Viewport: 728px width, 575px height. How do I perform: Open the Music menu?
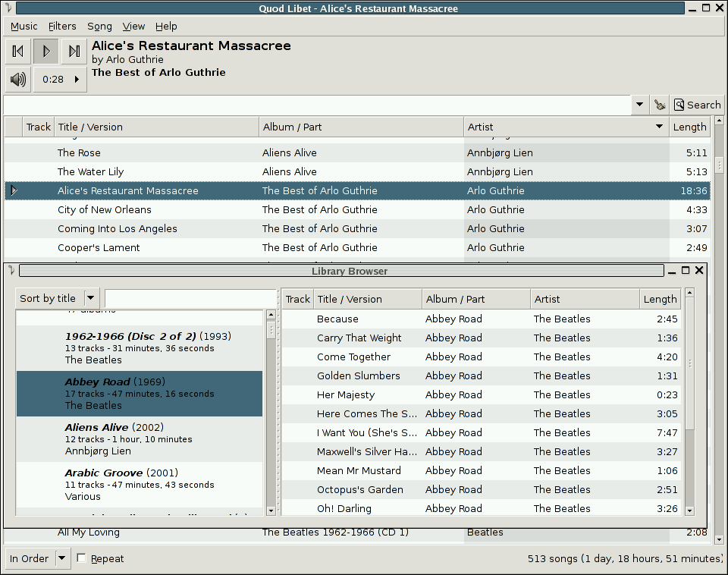pyautogui.click(x=24, y=26)
